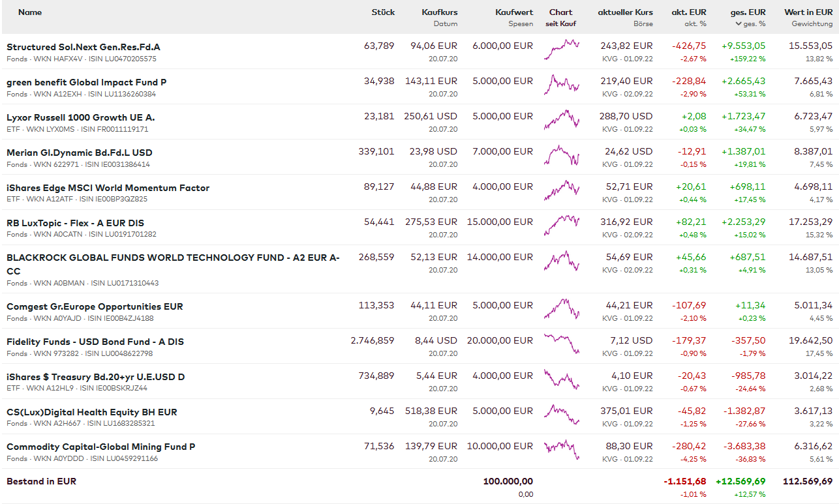Screen dimensions: 839x504
Task: Open the CS(Lux) Digital Health Equity chart
Action: [x=561, y=415]
